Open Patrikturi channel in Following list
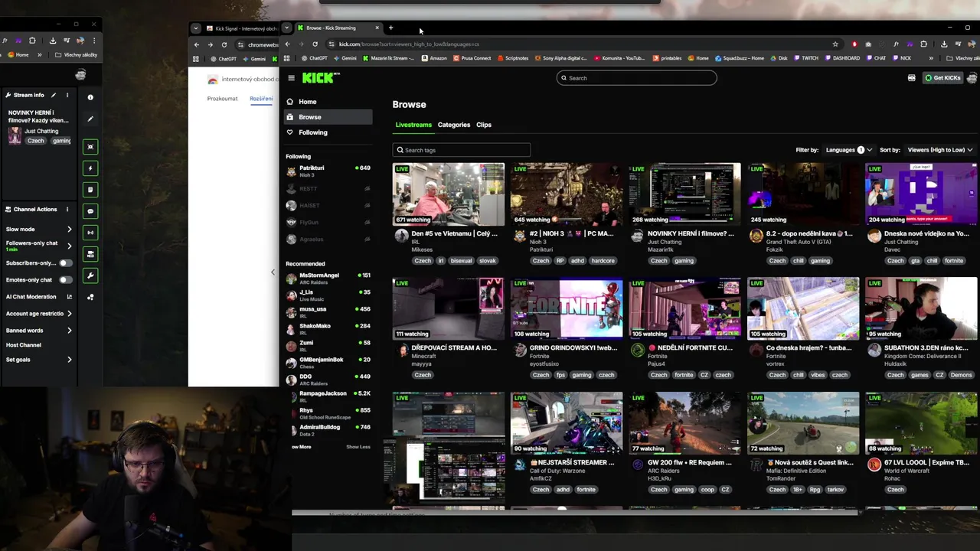The width and height of the screenshot is (980, 551). 328,171
